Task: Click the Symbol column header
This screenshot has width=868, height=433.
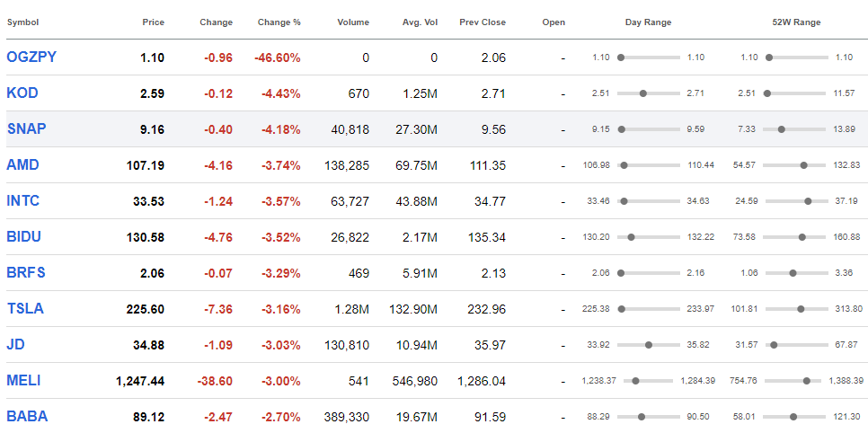Action: [x=22, y=22]
